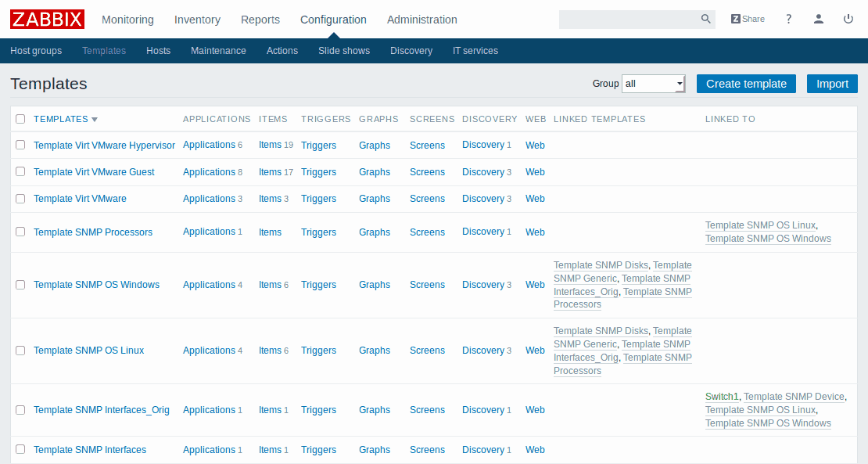Expand the Group dropdown
868x464 pixels.
pyautogui.click(x=654, y=84)
